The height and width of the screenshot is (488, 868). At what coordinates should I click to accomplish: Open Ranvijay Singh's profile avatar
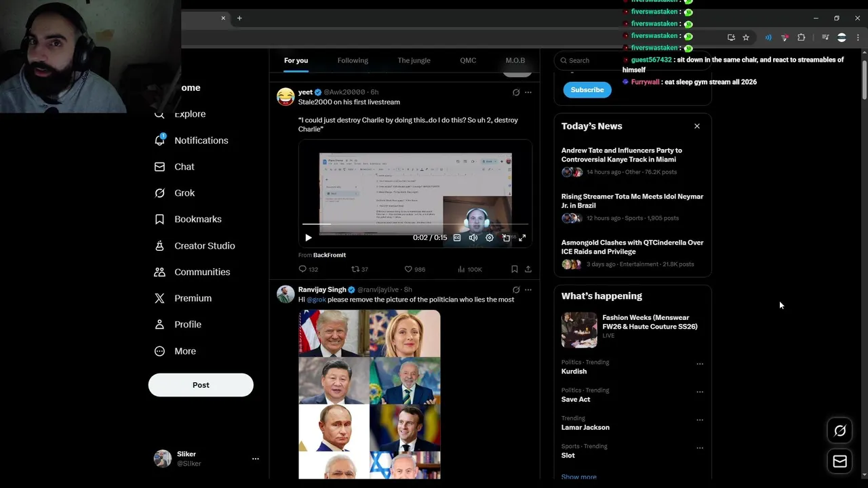[x=285, y=293]
